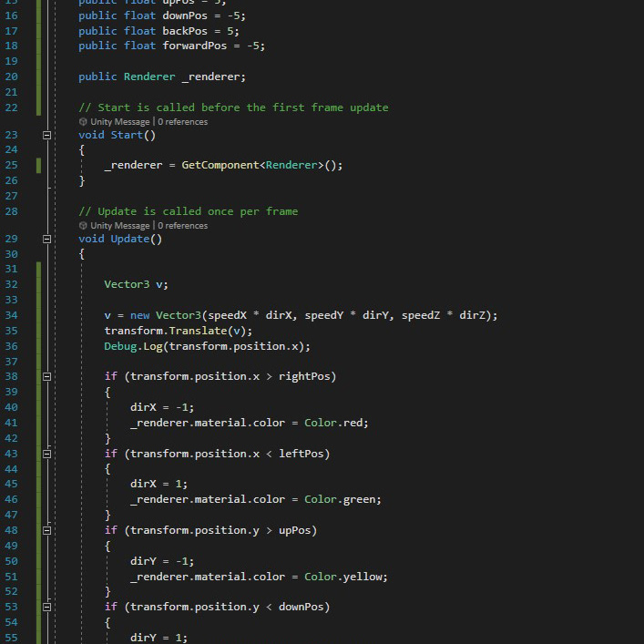644x644 pixels.
Task: Click 'new' keyword on line 34
Action: (x=139, y=315)
